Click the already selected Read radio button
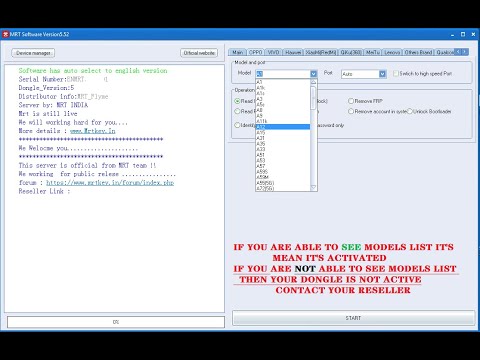Image resolution: width=480 pixels, height=360 pixels. click(237, 101)
